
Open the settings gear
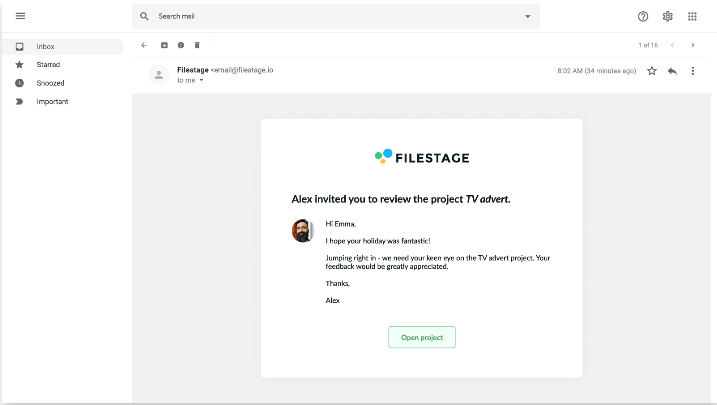click(x=667, y=16)
